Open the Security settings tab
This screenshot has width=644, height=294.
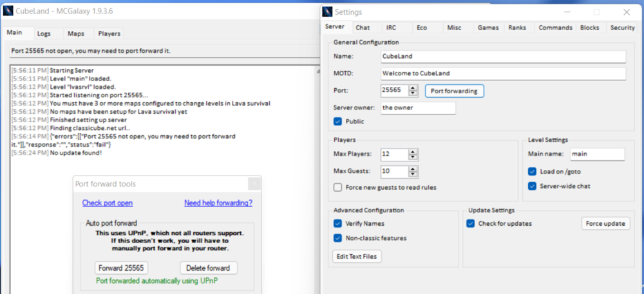click(622, 28)
